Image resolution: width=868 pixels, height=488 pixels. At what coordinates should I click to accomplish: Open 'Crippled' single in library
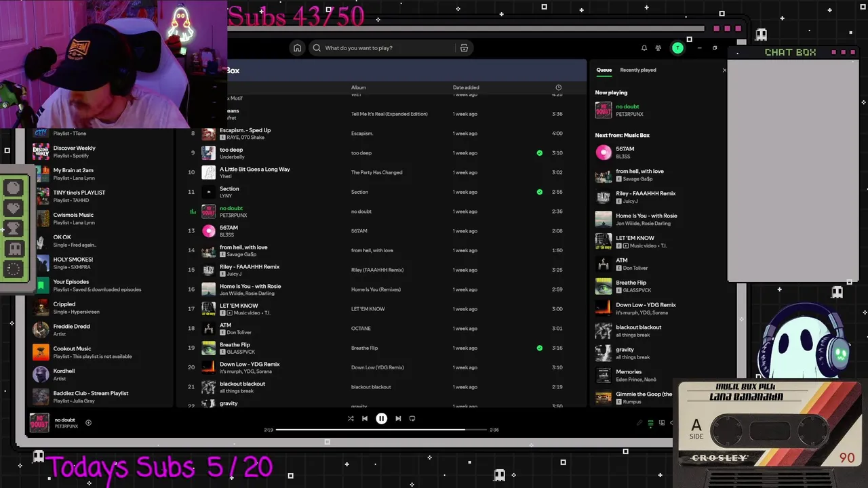[102, 308]
